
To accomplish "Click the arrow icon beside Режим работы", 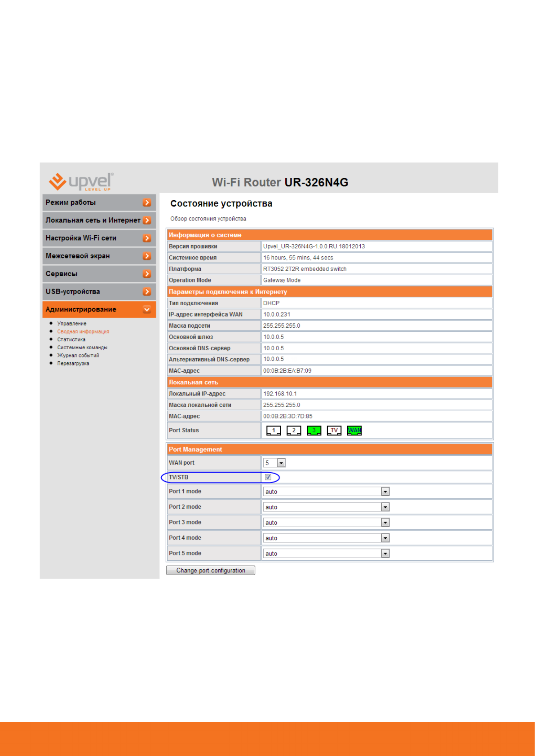I will pyautogui.click(x=147, y=202).
